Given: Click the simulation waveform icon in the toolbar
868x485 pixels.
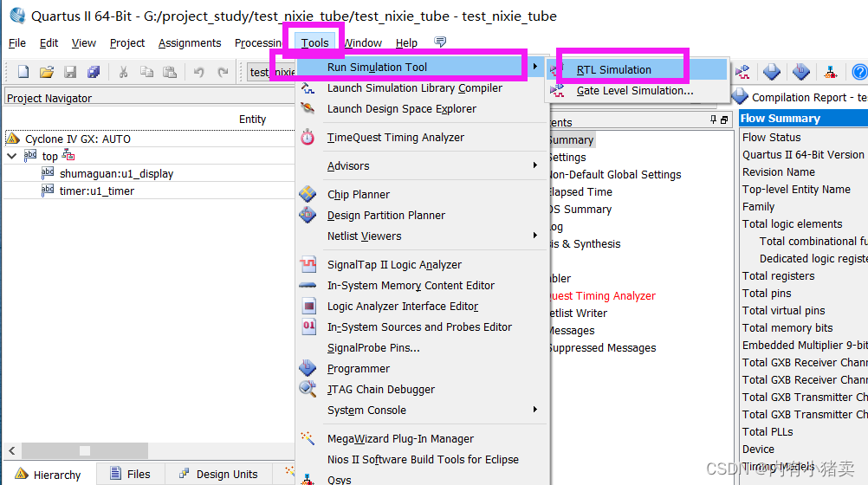Looking at the screenshot, I should coord(742,71).
